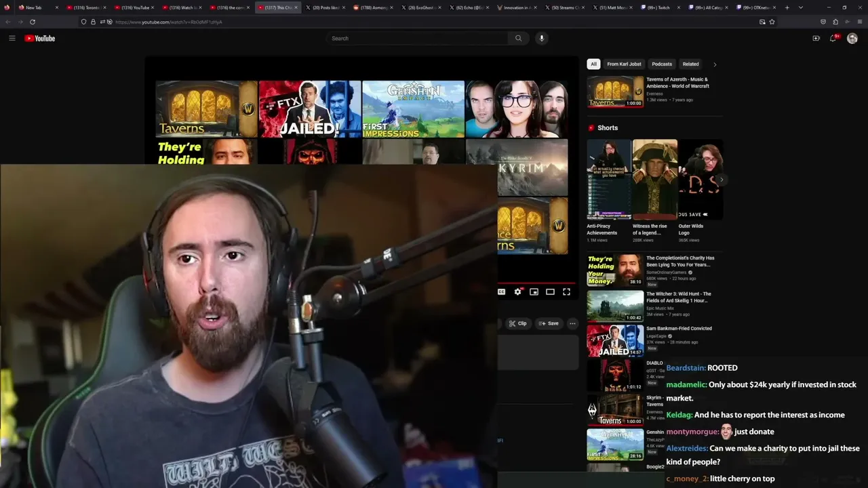The height and width of the screenshot is (488, 868).
Task: Select the Related filter chip
Action: coord(690,64)
